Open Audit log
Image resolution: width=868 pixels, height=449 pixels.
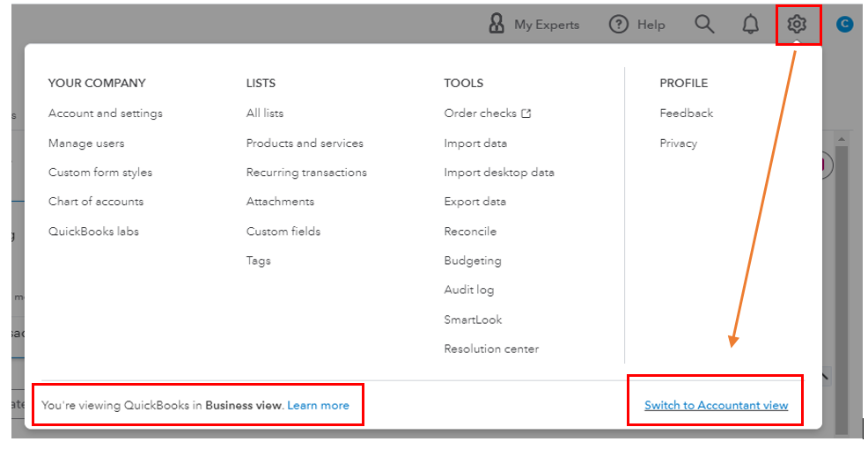coord(469,291)
